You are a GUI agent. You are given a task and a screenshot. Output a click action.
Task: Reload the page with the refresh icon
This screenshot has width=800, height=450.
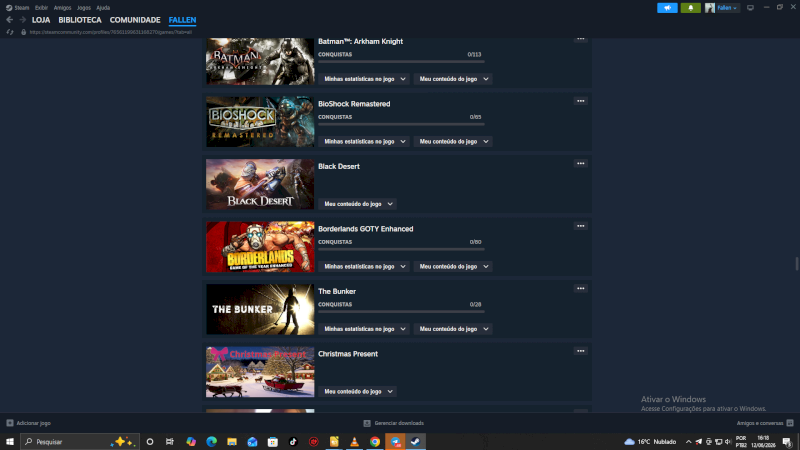click(10, 32)
